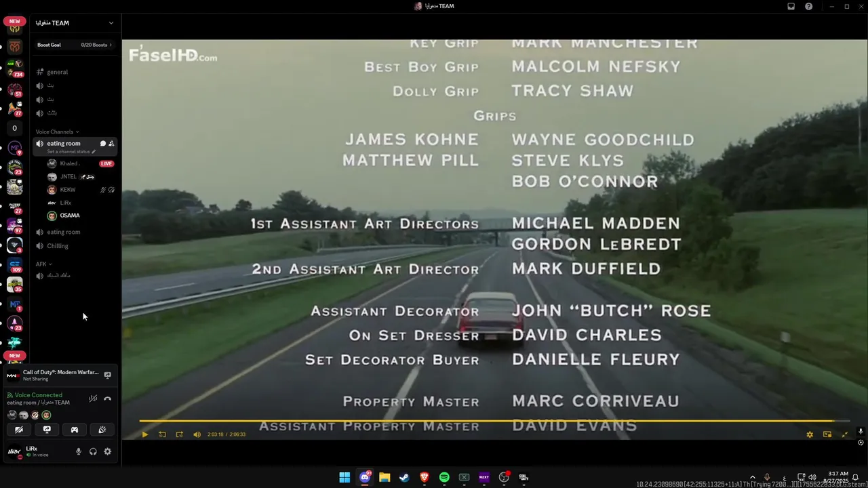Play the video with the play button
The height and width of the screenshot is (488, 868).
point(144,434)
